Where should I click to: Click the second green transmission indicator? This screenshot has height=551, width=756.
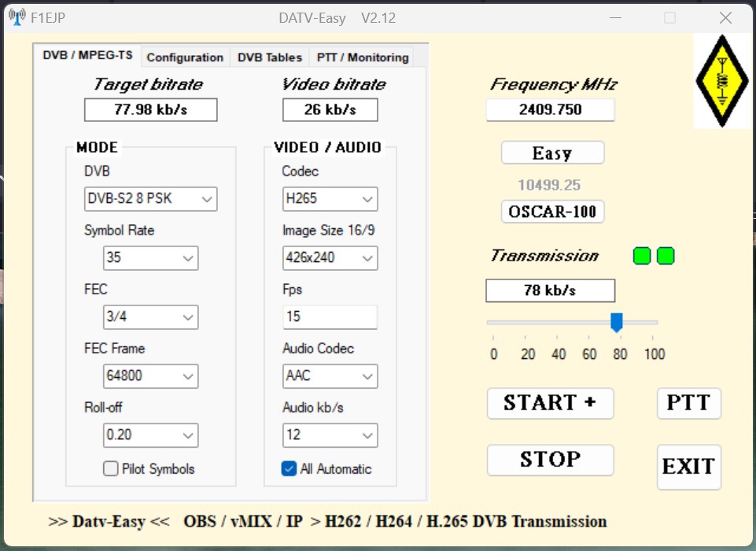[x=666, y=256]
